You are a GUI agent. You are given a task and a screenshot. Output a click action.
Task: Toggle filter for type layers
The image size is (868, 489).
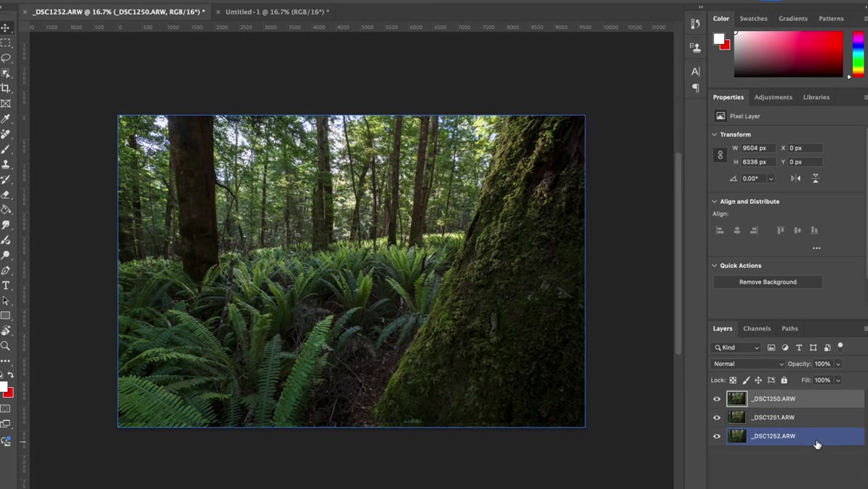[799, 348]
